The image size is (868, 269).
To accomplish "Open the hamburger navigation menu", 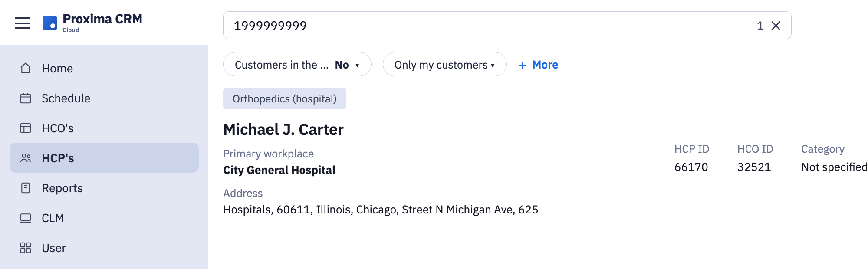I will coord(23,23).
